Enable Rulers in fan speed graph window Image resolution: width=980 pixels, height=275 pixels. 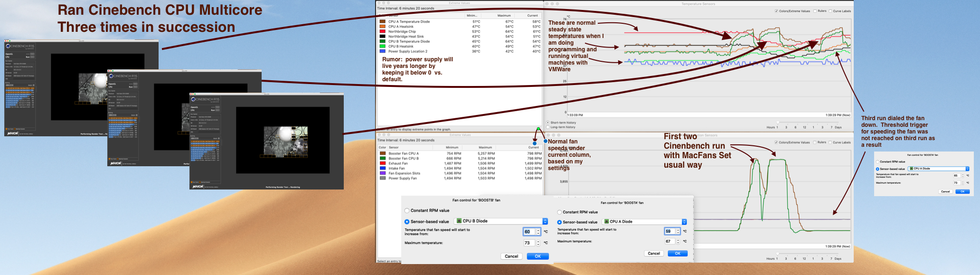point(815,142)
